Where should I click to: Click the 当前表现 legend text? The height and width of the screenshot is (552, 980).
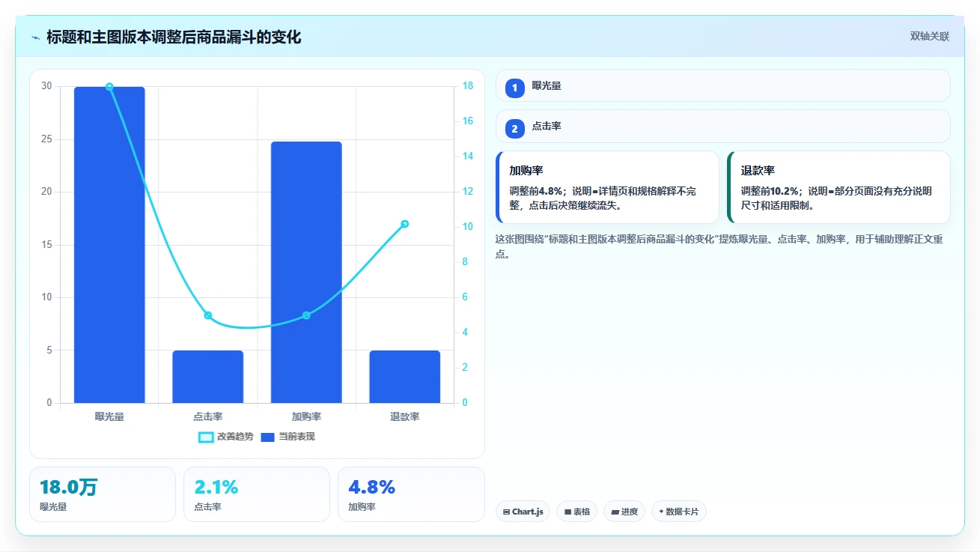click(297, 437)
